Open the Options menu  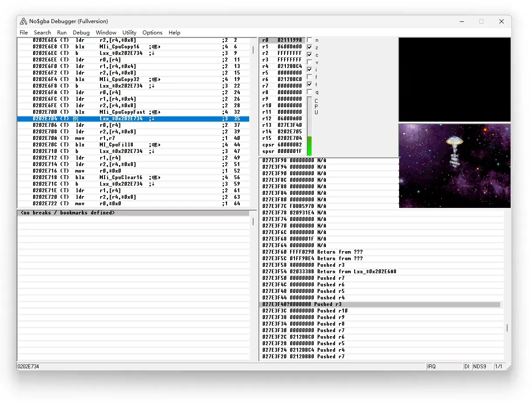click(x=152, y=33)
